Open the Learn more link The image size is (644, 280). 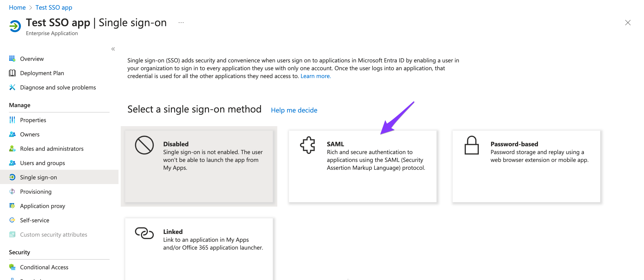[x=316, y=76]
